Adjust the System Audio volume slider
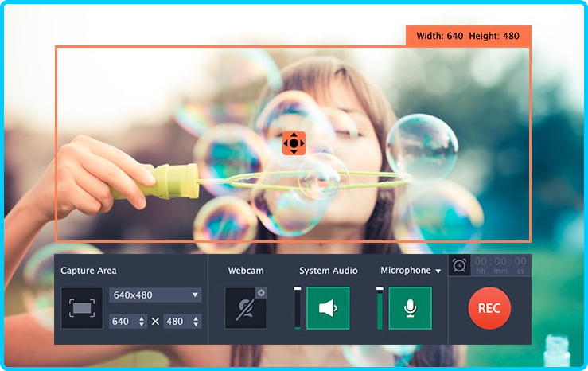Screen dimensions: 588x371 tap(298, 308)
